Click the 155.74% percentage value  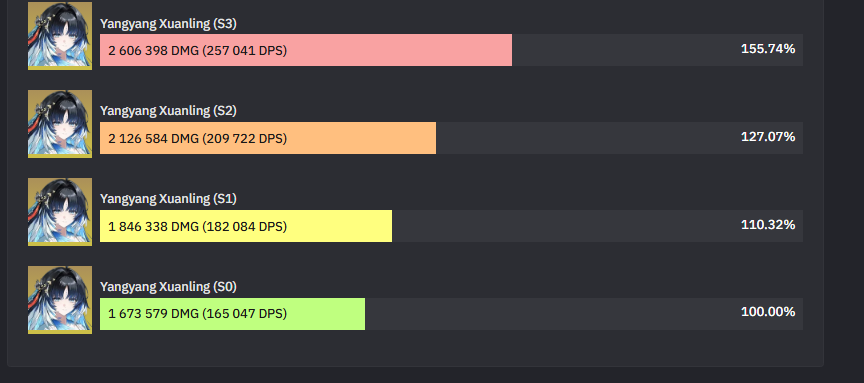768,49
